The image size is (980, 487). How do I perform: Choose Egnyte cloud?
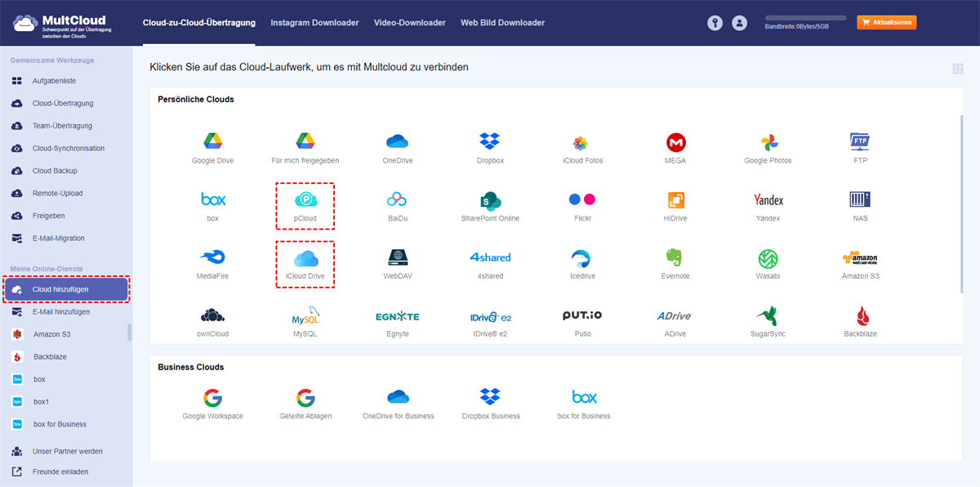point(398,316)
